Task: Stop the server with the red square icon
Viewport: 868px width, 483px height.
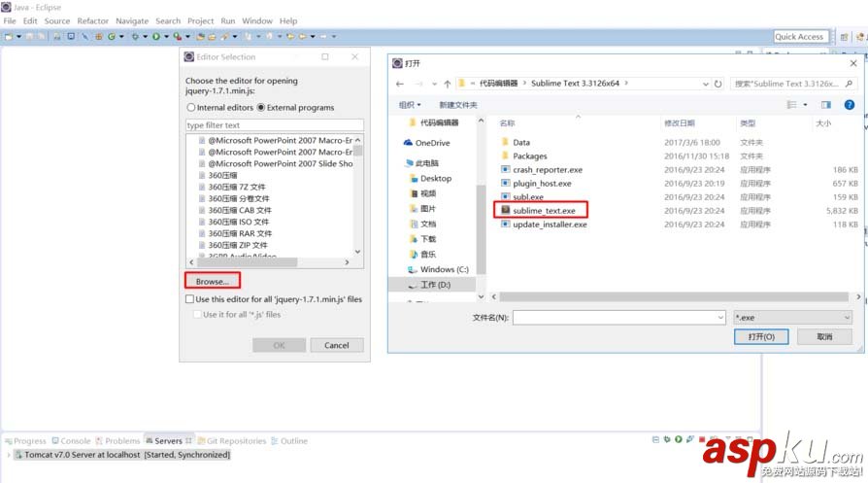Action: [702, 439]
